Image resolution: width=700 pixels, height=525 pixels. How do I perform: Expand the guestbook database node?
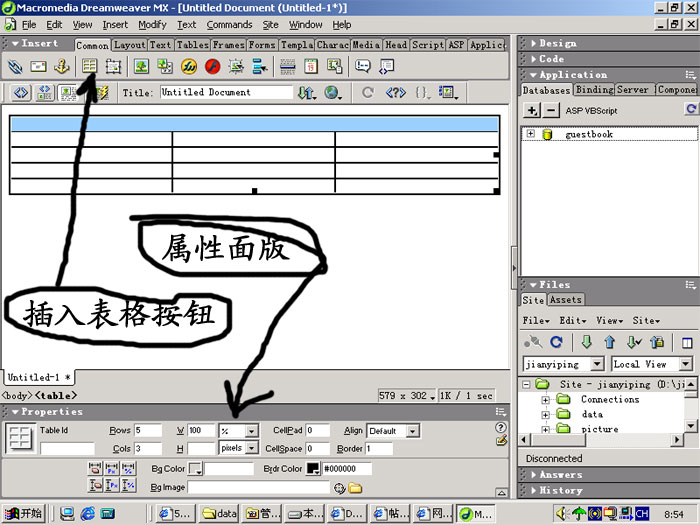[530, 134]
